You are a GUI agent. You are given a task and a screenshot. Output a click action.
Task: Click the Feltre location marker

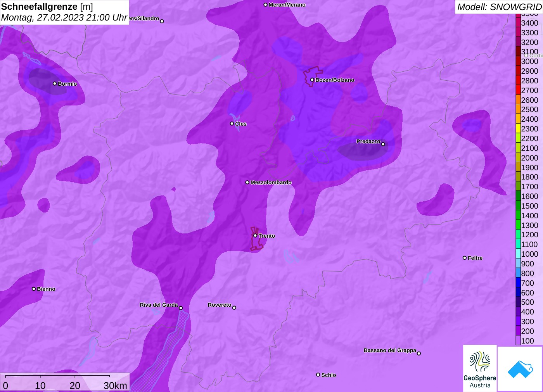point(465,257)
